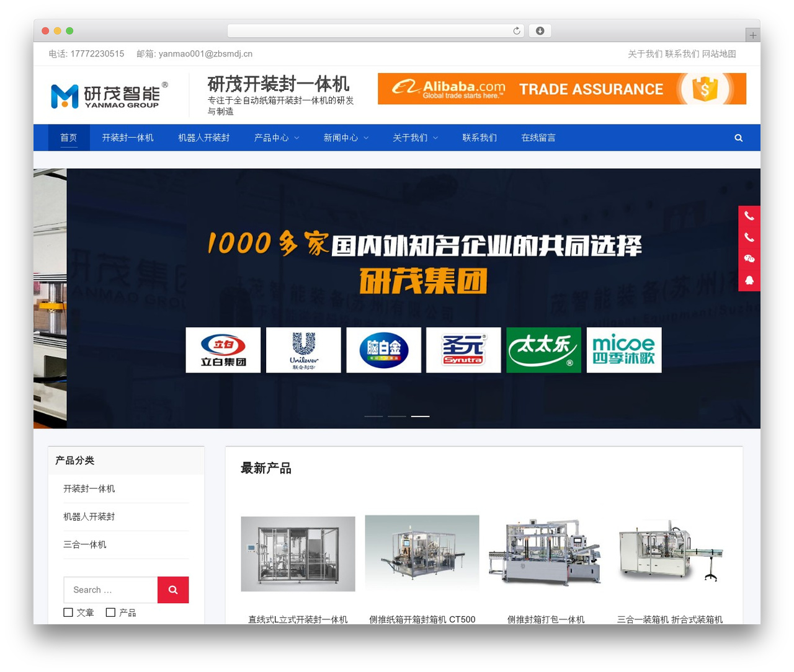Image resolution: width=794 pixels, height=672 pixels.
Task: Open 联系我们 in the blue navigation bar
Action: click(x=480, y=138)
